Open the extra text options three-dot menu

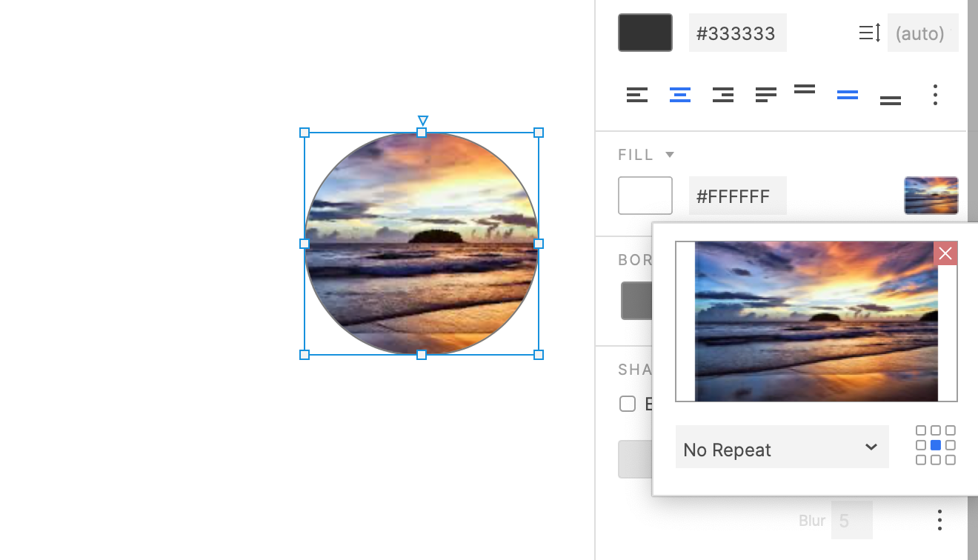tap(935, 95)
